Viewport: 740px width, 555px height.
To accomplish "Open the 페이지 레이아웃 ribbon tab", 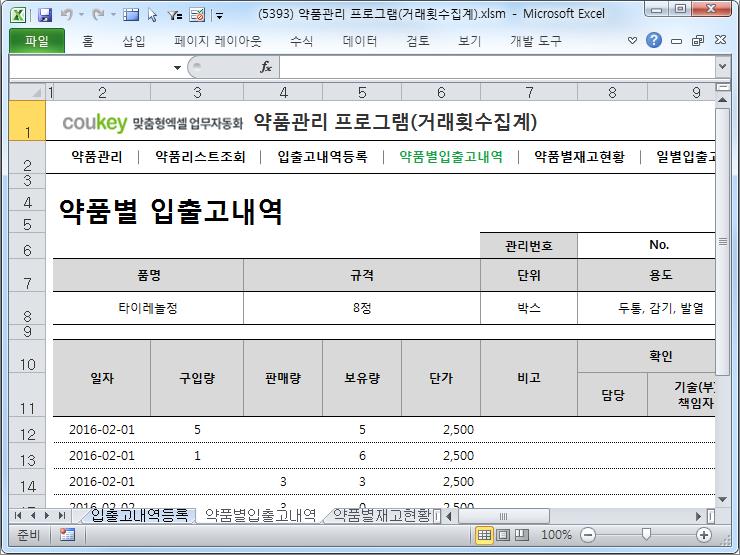I will click(x=218, y=41).
